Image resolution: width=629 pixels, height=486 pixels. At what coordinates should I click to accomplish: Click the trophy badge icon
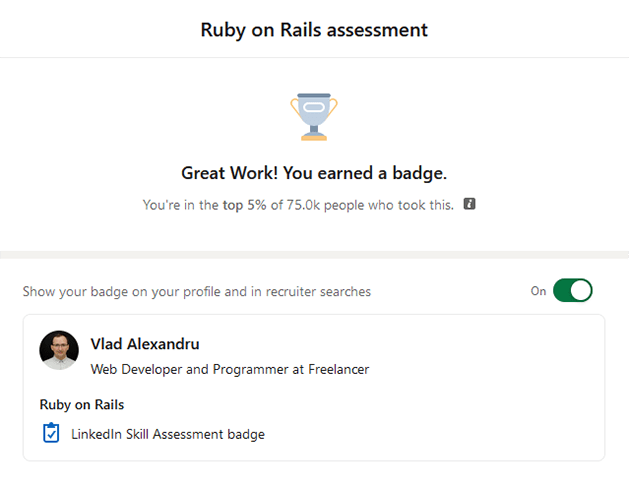pos(314,117)
